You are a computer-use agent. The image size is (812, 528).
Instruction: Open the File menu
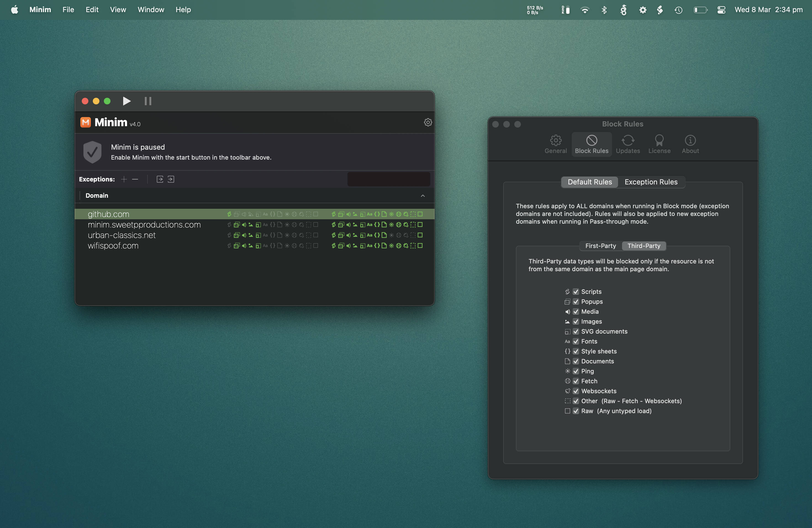[x=68, y=10]
